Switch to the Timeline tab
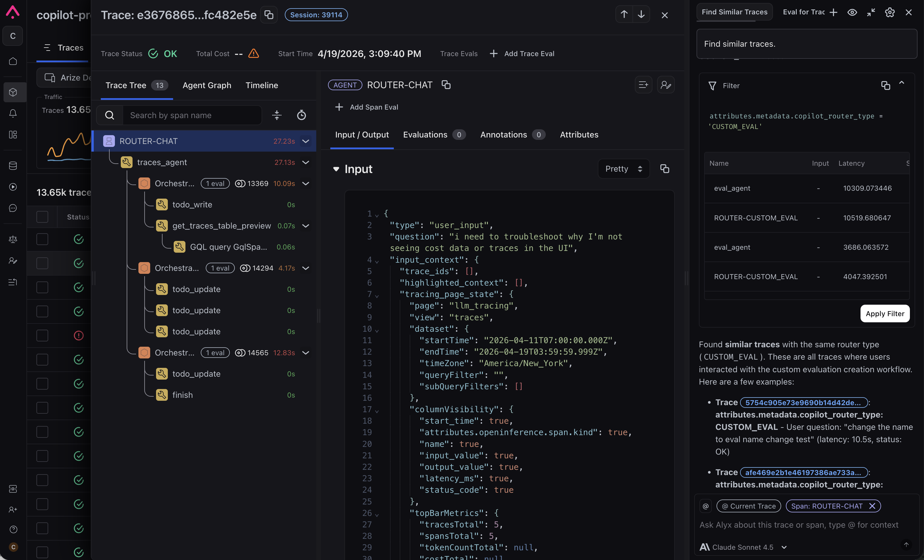924x560 pixels. pyautogui.click(x=262, y=85)
